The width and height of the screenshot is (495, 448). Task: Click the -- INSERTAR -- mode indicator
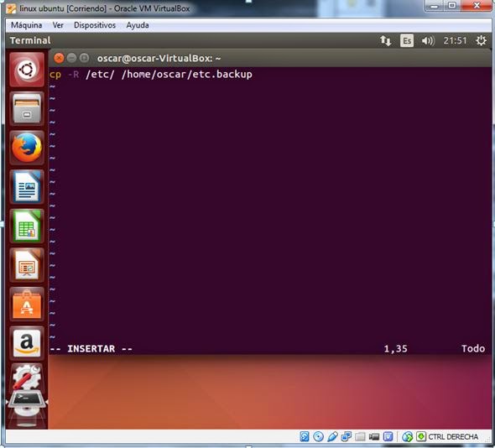91,349
